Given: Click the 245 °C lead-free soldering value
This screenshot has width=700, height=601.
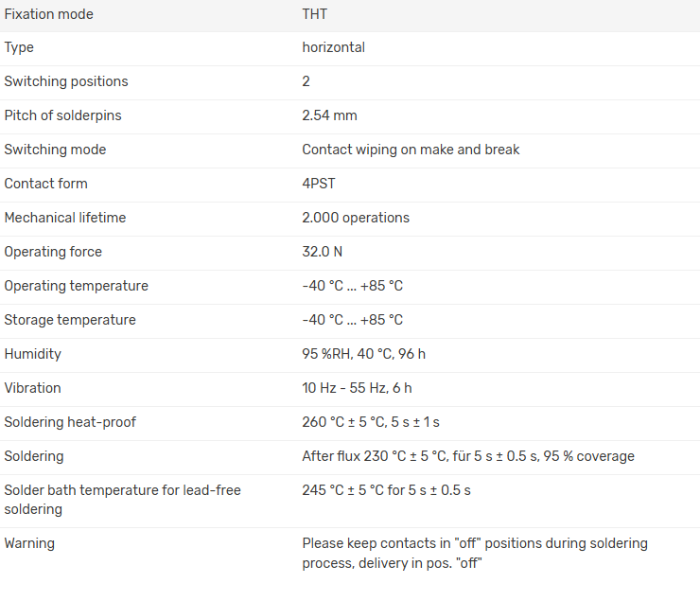Looking at the screenshot, I should 386,490.
